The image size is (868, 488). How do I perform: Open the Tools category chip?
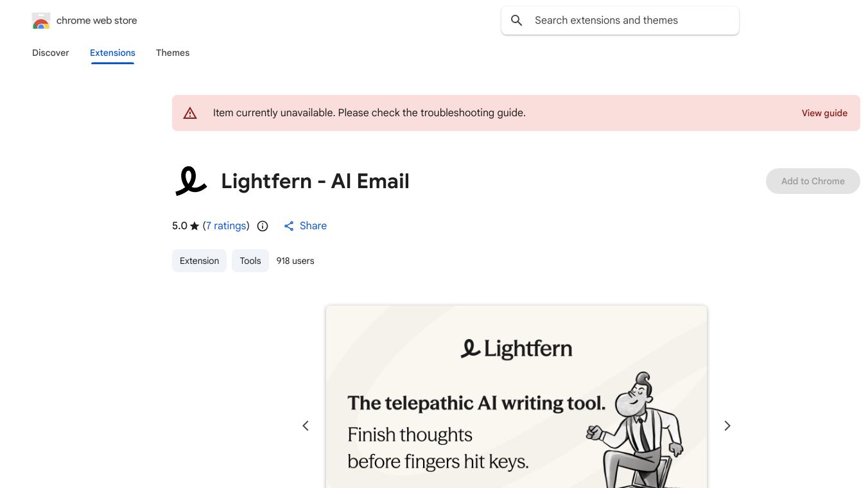(250, 261)
